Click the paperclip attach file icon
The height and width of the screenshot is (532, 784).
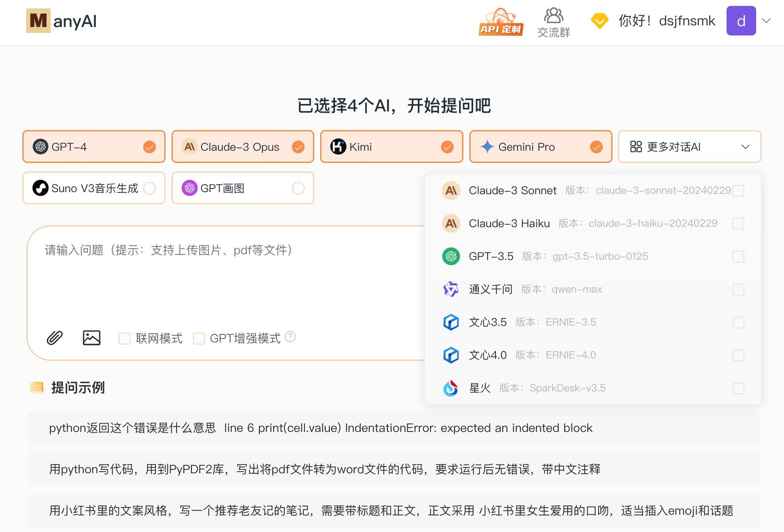54,338
